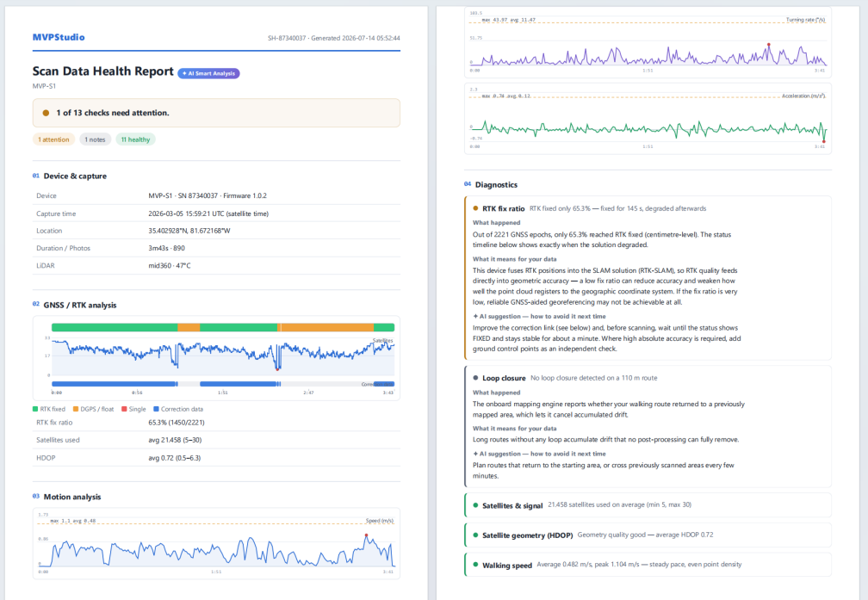Click the duration value '3m43s · 890'

click(x=166, y=248)
